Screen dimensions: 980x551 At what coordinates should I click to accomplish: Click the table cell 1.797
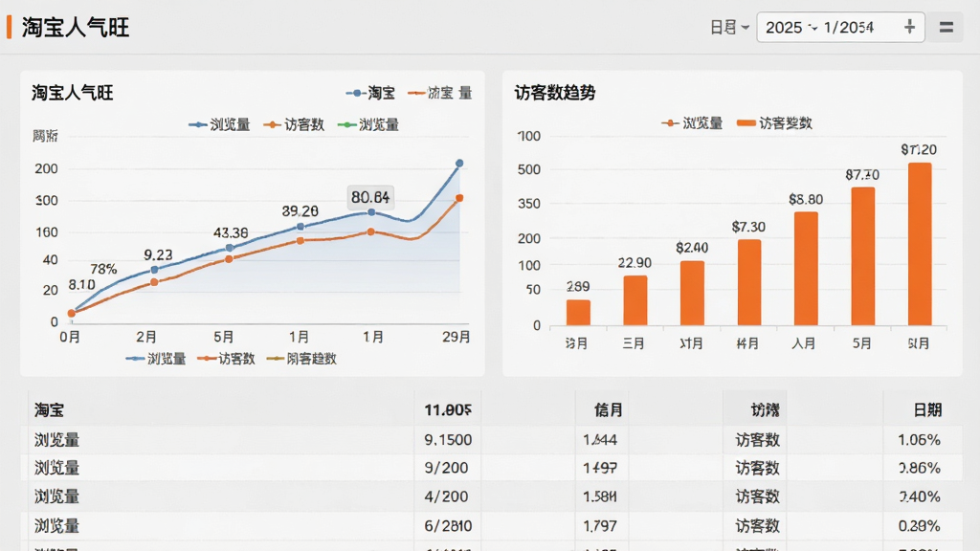600,526
